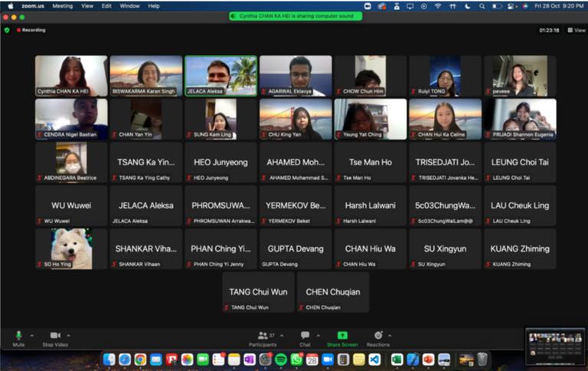
Task: Expand the arrow next to Reactions
Action: (390, 335)
